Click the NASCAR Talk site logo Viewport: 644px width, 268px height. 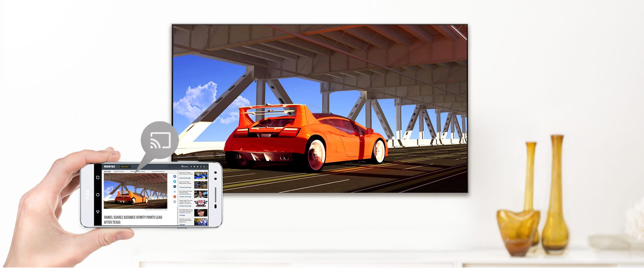(109, 166)
